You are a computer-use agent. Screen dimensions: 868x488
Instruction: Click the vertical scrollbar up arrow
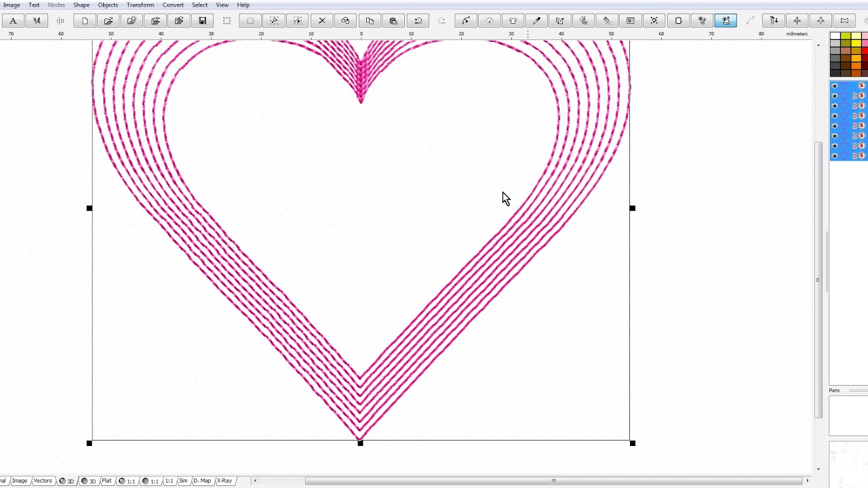coord(818,45)
